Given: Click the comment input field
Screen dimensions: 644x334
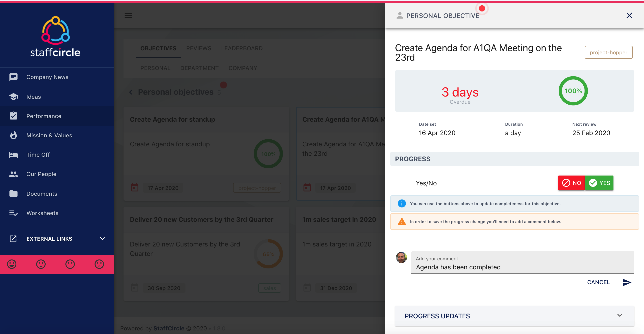Looking at the screenshot, I should click(x=523, y=263).
